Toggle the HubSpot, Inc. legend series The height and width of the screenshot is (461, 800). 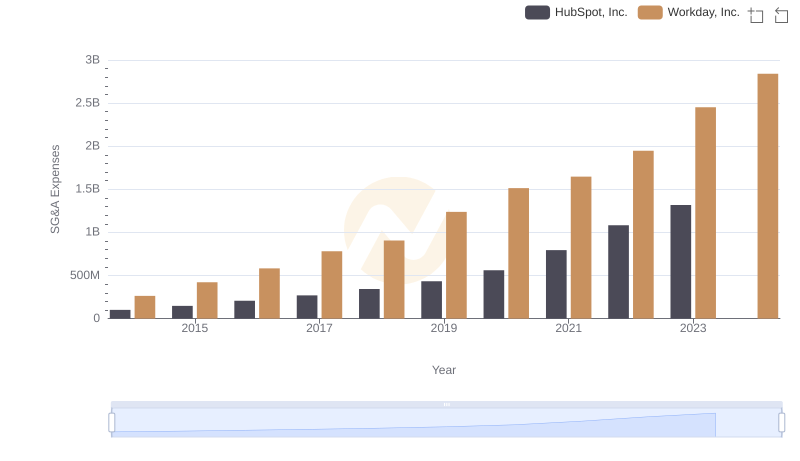(576, 12)
